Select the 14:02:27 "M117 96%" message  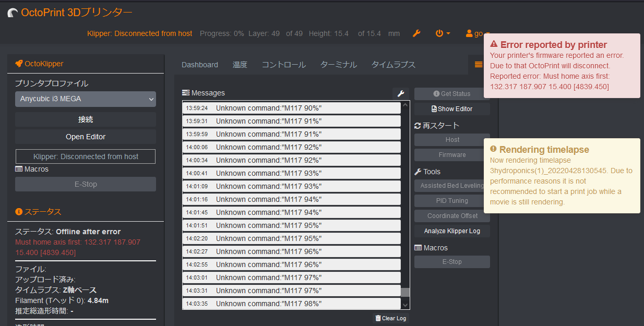(x=291, y=251)
